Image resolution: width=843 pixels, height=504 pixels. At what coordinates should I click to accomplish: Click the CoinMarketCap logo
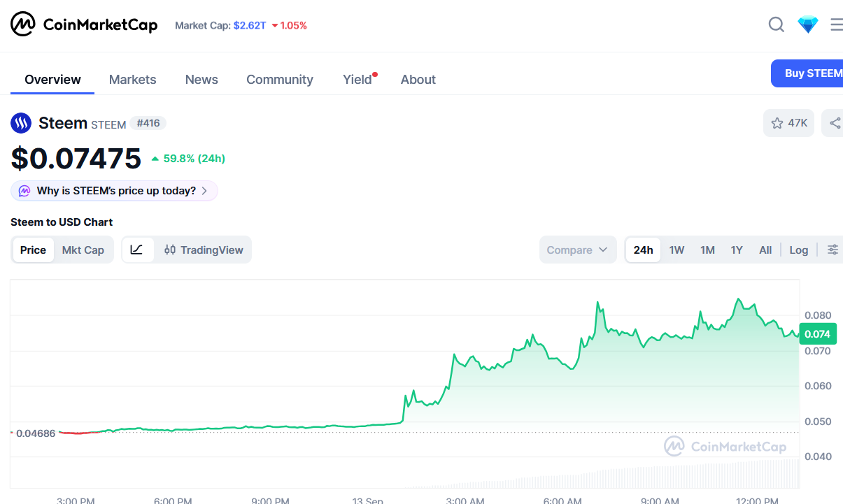click(x=84, y=25)
